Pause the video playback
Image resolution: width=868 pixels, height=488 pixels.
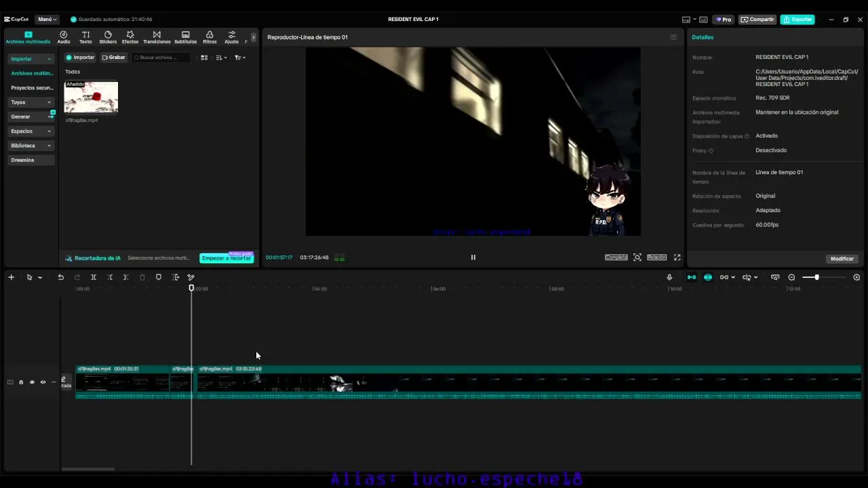pos(473,258)
